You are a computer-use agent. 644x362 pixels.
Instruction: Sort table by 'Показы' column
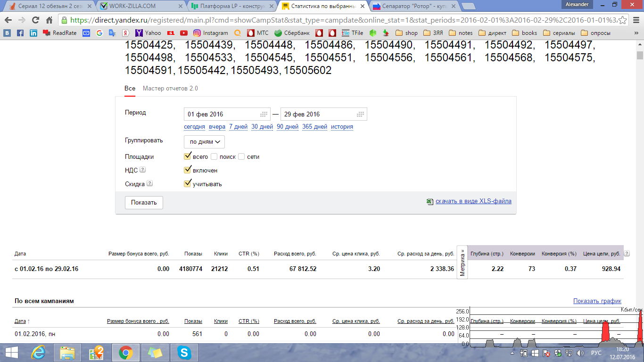coord(193,321)
